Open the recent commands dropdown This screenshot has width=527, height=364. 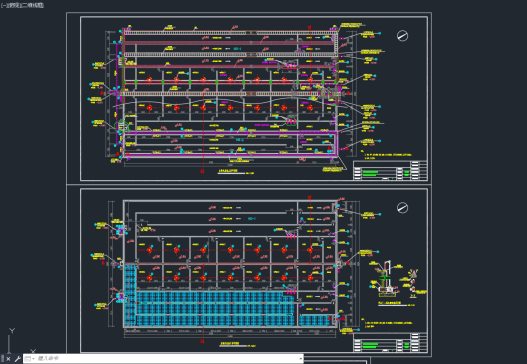coord(30,359)
